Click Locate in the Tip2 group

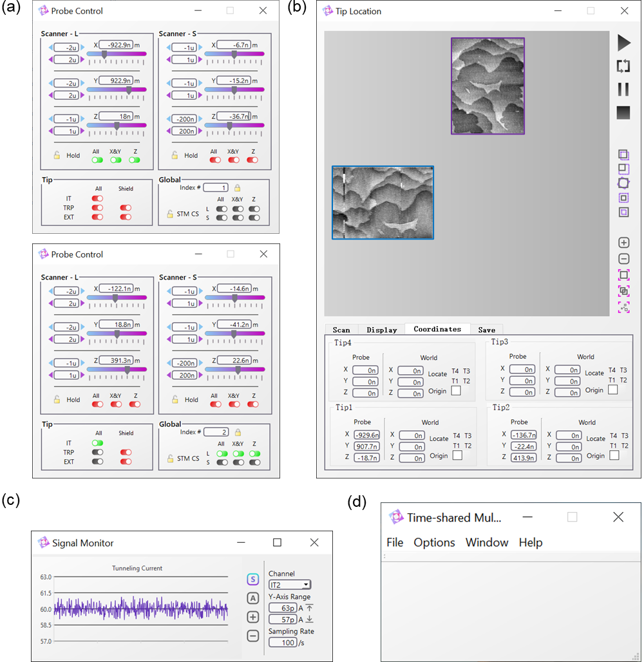point(596,439)
